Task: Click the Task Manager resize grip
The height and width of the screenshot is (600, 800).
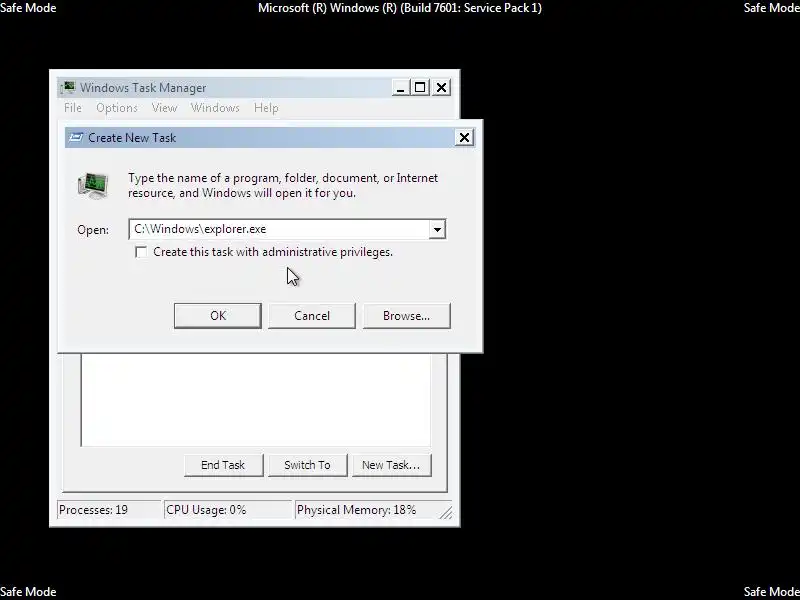Action: [x=445, y=513]
